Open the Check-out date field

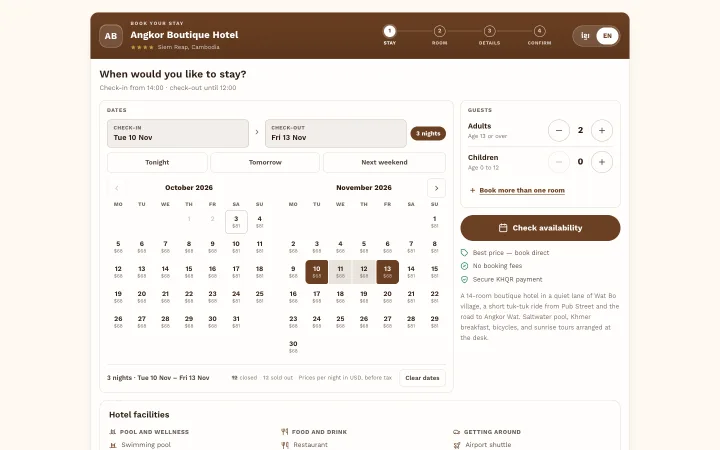(336, 134)
